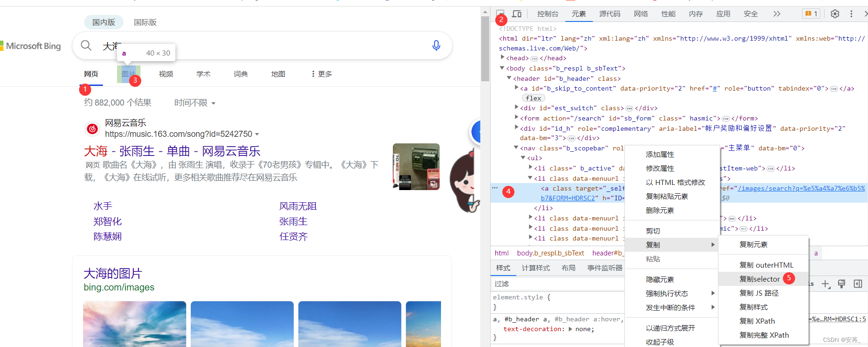
Task: Choose 复制 JS 路径 option
Action: pyautogui.click(x=763, y=293)
